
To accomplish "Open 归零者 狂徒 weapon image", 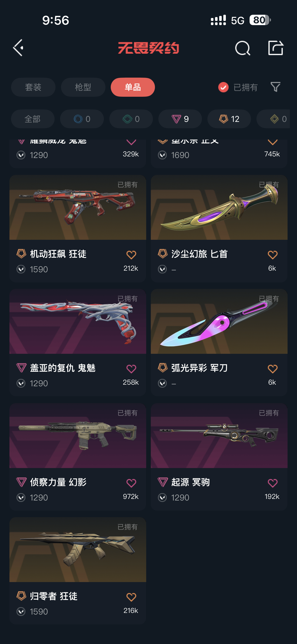I will pyautogui.click(x=78, y=550).
